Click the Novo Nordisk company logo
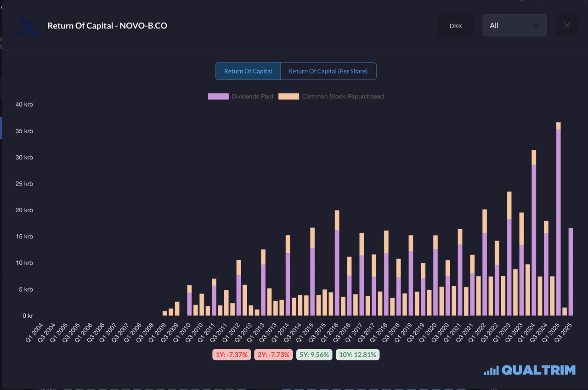This screenshot has height=390, width=588. [28, 26]
